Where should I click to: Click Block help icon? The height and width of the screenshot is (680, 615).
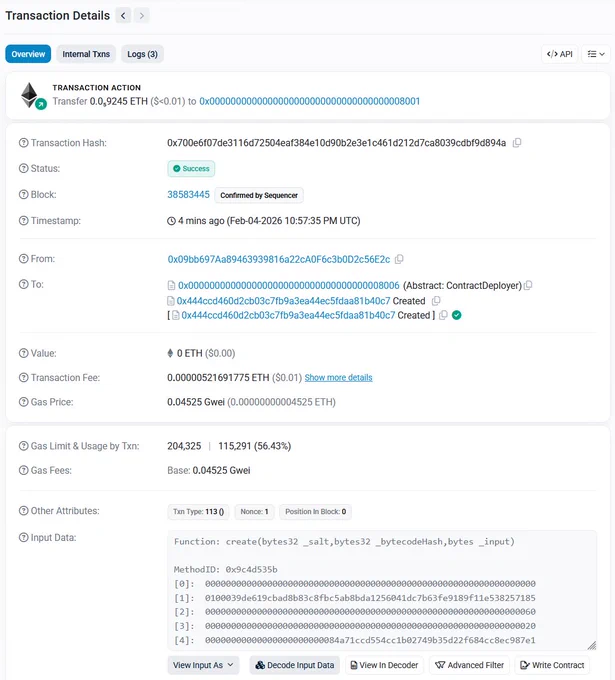pyautogui.click(x=23, y=195)
